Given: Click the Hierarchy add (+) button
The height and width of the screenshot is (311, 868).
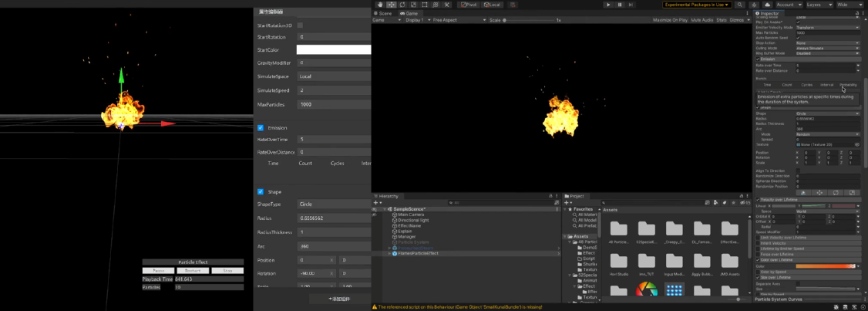Looking at the screenshot, I should pos(376,203).
